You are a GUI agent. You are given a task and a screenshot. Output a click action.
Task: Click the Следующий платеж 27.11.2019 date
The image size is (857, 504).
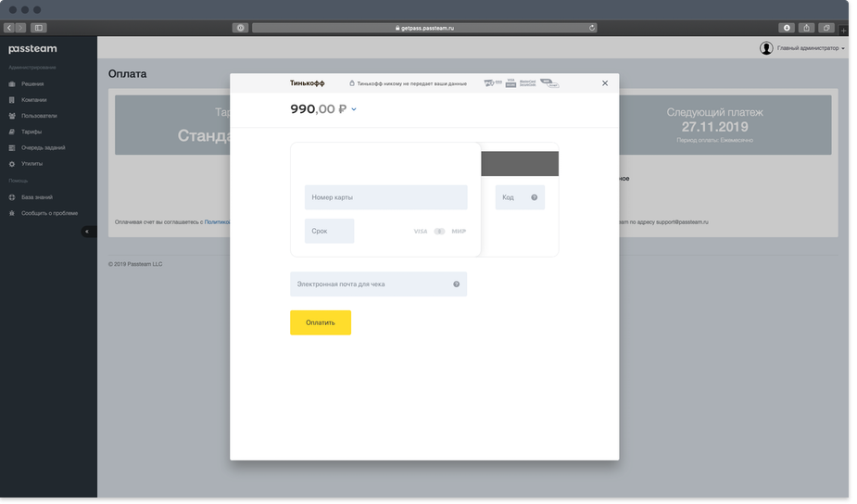pos(715,127)
